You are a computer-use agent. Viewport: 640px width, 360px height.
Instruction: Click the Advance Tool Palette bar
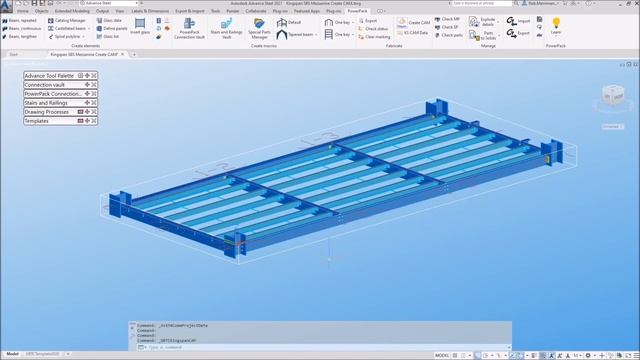click(60, 76)
